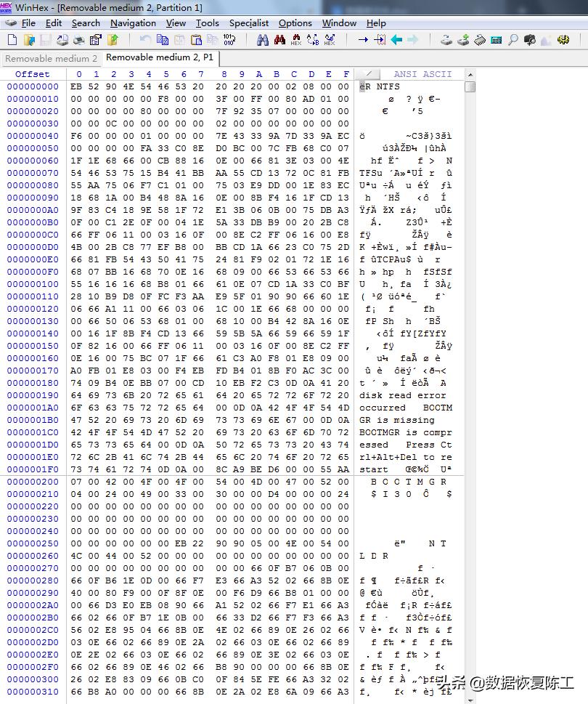Click the Open file folder icon

pos(29,40)
